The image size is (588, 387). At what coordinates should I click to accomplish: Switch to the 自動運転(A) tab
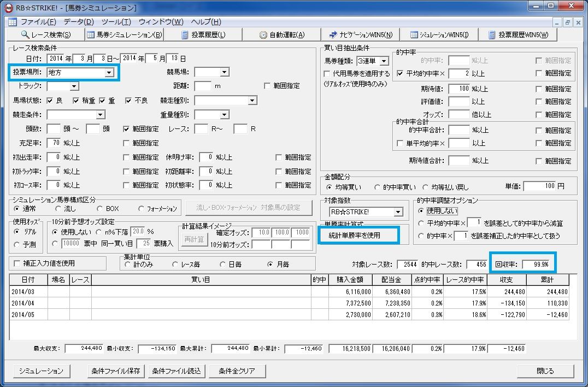[282, 35]
